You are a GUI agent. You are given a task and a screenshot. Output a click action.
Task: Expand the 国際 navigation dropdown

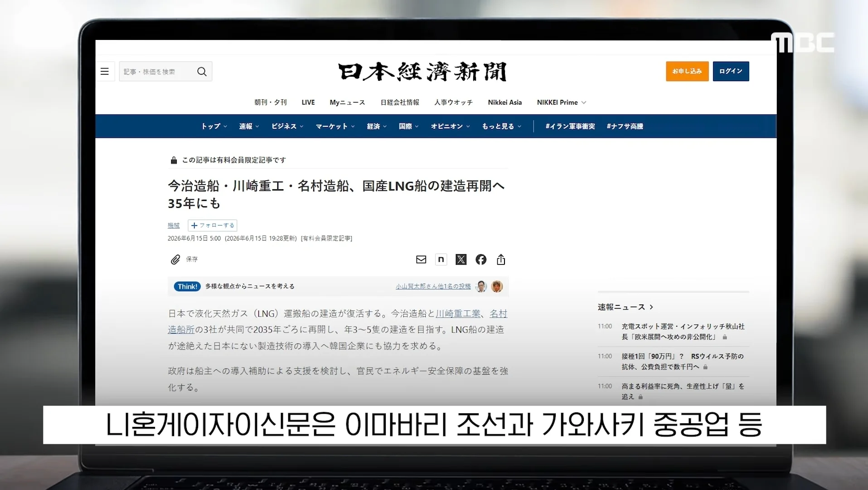point(408,126)
